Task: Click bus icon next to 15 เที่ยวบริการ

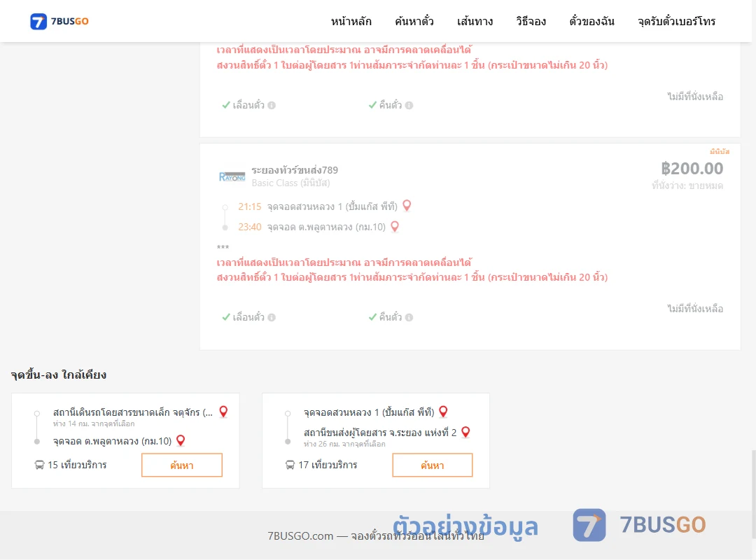Action: (39, 465)
